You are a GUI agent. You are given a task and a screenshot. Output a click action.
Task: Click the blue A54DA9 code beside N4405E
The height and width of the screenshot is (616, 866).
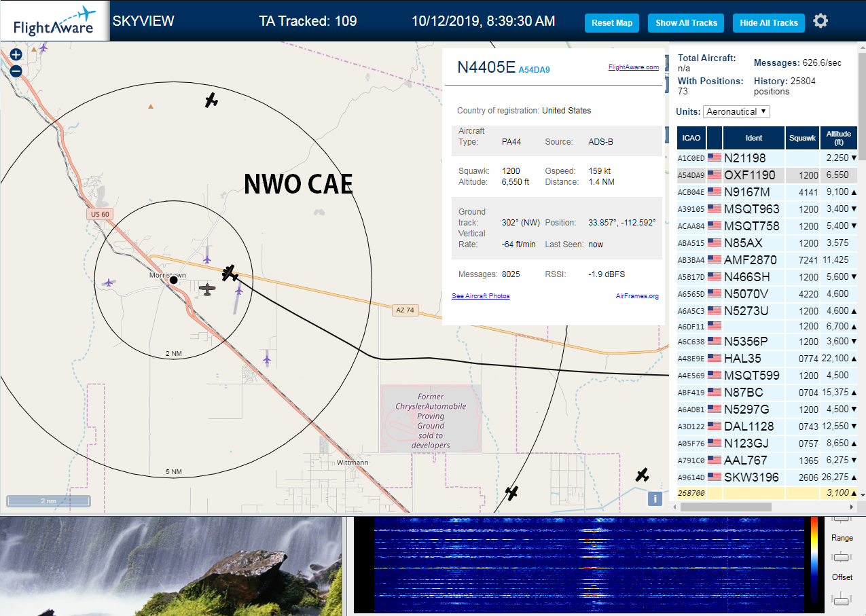[x=534, y=70]
